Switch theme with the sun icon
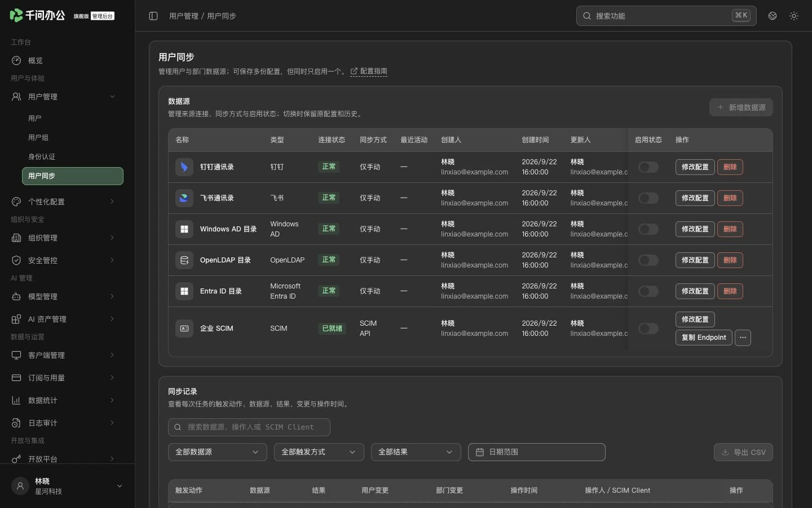Screen dimensions: 812x508 click(794, 16)
